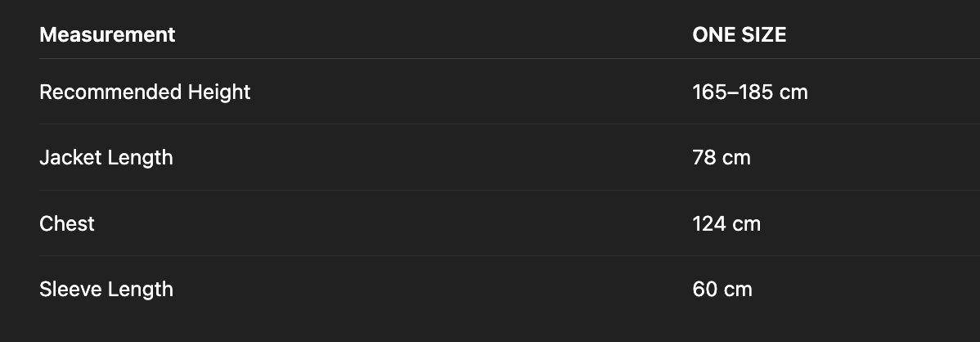
Task: Click the cm unit after 60
Action: 738,289
